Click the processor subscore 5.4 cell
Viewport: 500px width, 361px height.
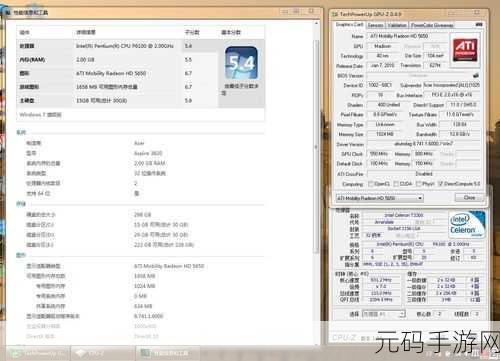[188, 46]
